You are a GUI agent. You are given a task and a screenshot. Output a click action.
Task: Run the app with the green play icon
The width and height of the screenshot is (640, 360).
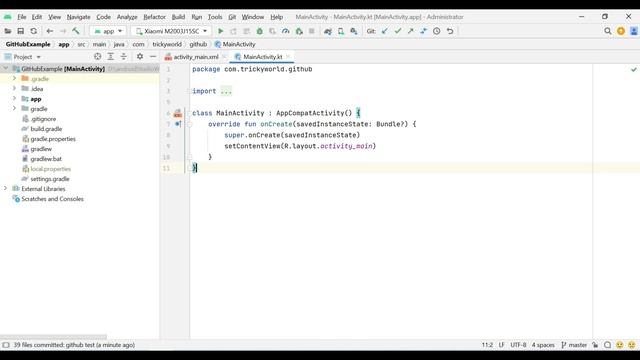[220, 31]
